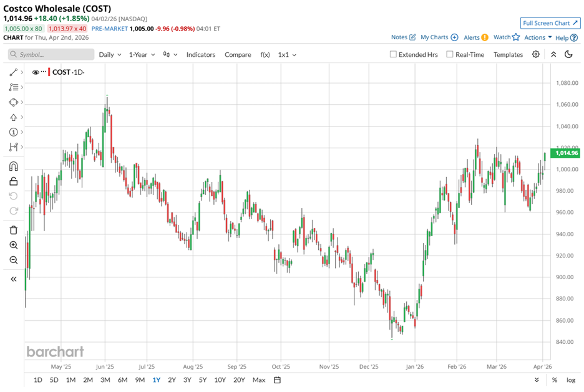Open COST series options ellipsis
The image size is (584, 392).
(x=44, y=72)
